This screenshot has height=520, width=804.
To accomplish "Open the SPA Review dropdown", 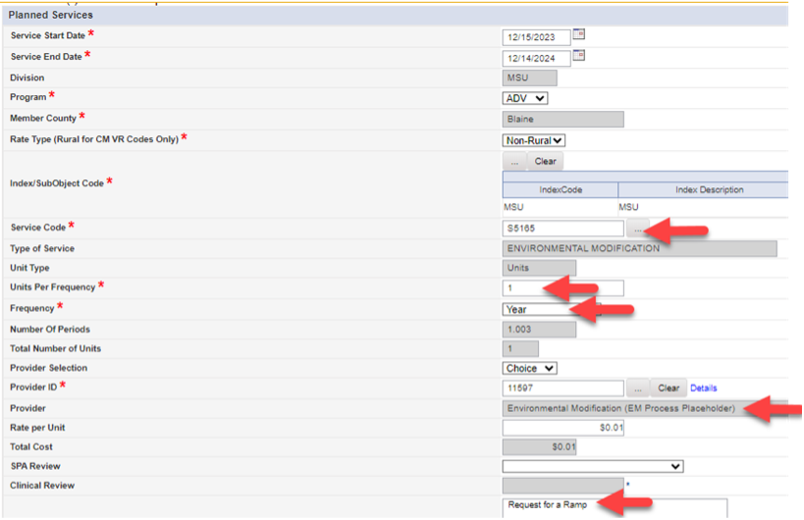I will pos(593,466).
